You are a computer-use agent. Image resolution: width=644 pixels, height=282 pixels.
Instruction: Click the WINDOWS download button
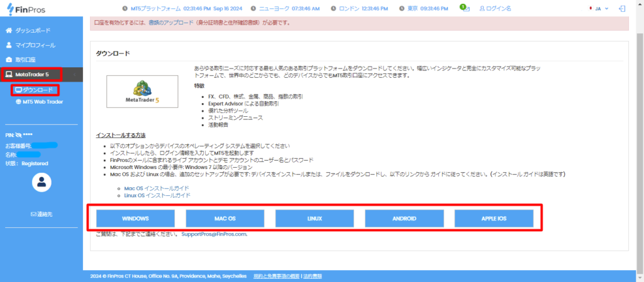coord(135,218)
